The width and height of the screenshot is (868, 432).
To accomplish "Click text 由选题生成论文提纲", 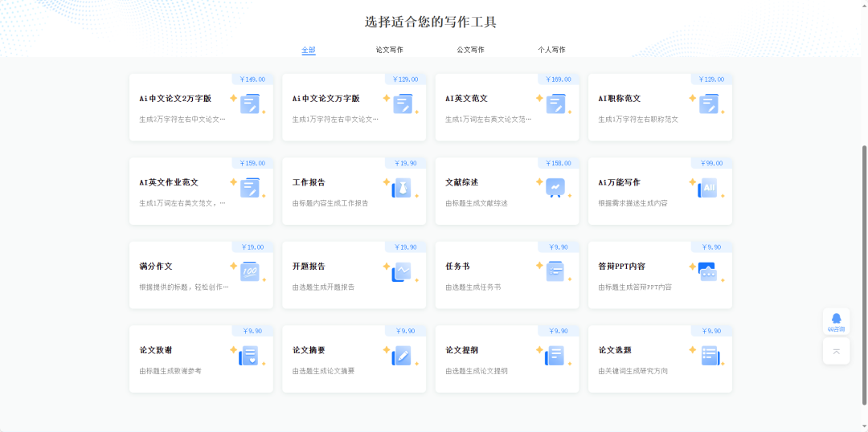I will click(476, 371).
